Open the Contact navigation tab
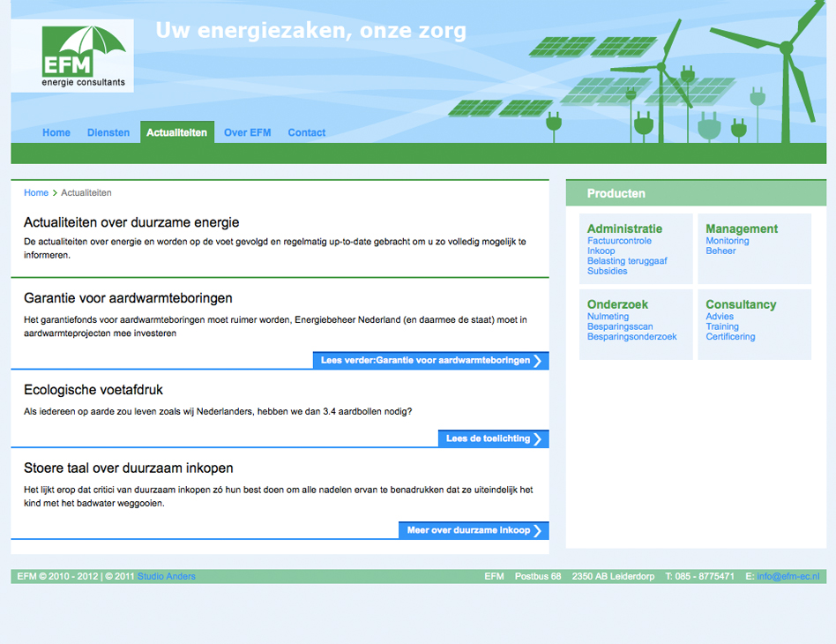The image size is (836, 644). coord(307,132)
